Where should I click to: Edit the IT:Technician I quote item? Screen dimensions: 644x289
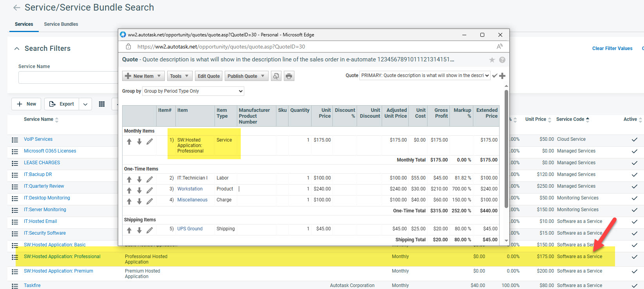coord(150,180)
